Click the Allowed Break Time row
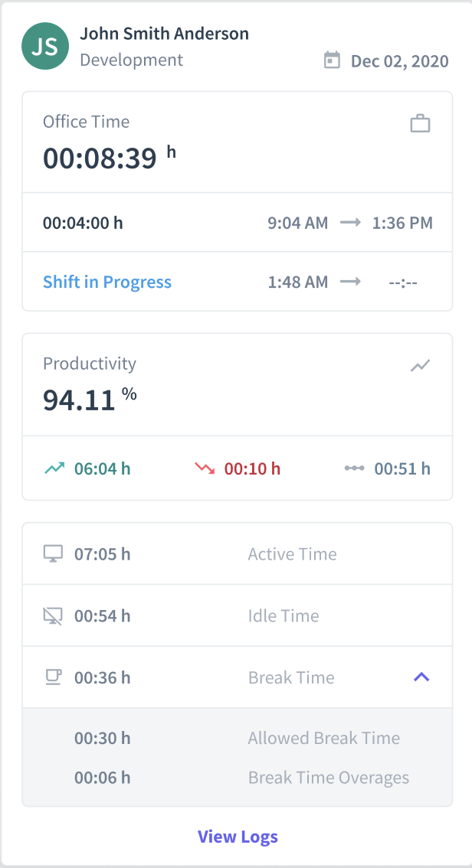Screen dimensions: 472x868 tap(238, 738)
